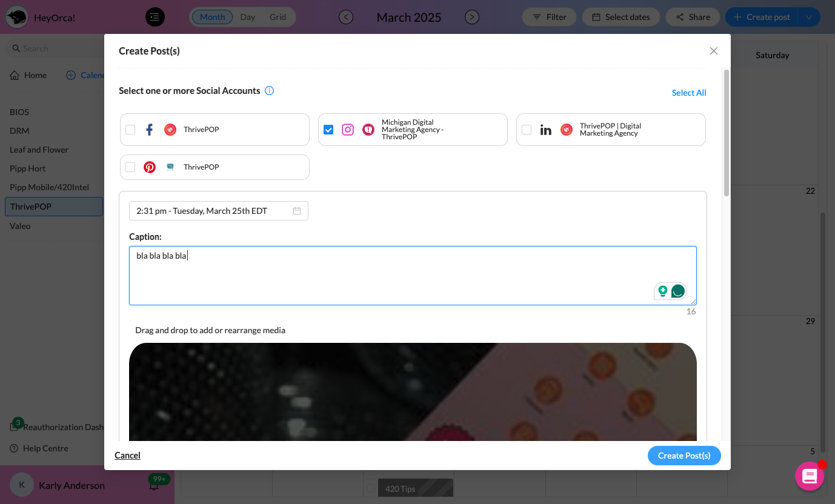835x504 pixels.
Task: Open the Valeo calendar
Action: tap(20, 226)
